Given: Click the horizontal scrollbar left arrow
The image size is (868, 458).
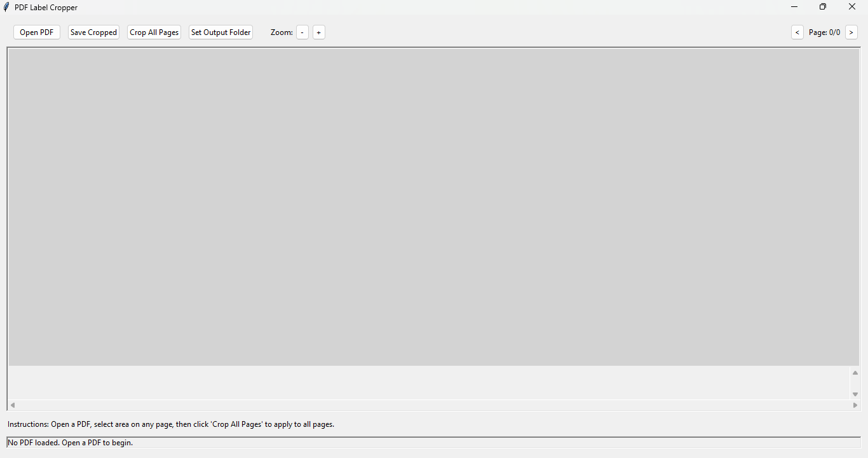Looking at the screenshot, I should coord(13,405).
